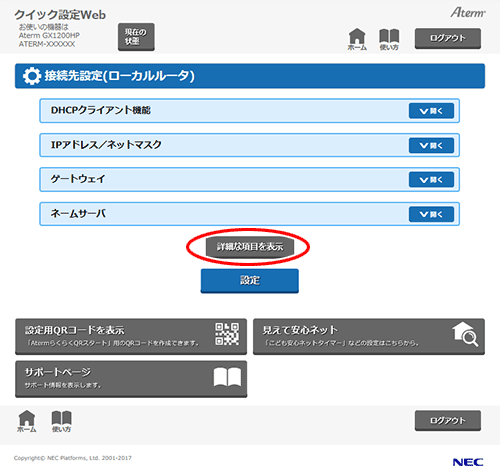Open the footer 使い方 guide icon
The height and width of the screenshot is (475, 500).
tap(61, 421)
